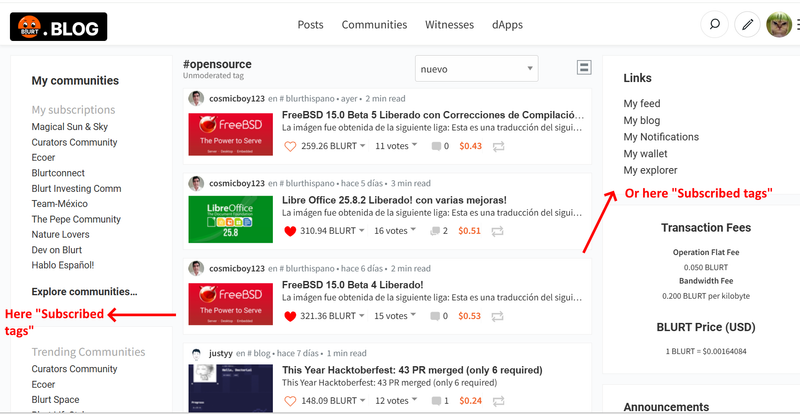Like the FreeBSD 15.0 Beta 5 post
The image size is (800, 414).
coord(291,146)
